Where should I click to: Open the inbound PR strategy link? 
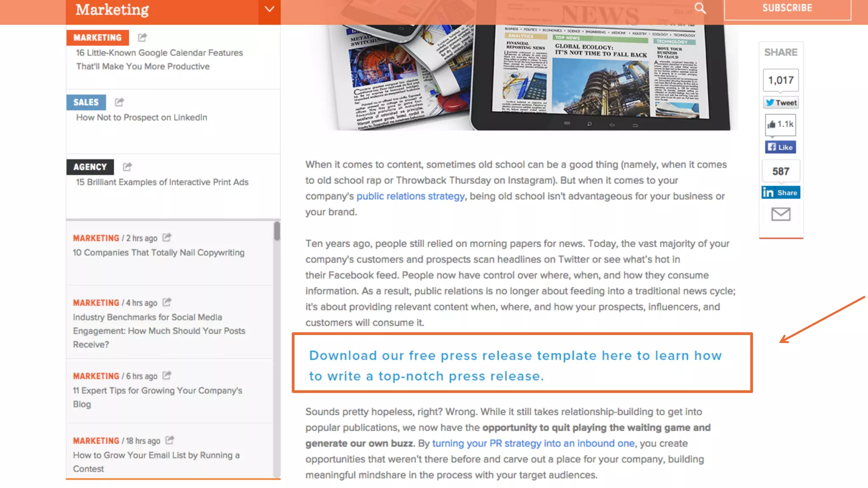[x=533, y=444]
